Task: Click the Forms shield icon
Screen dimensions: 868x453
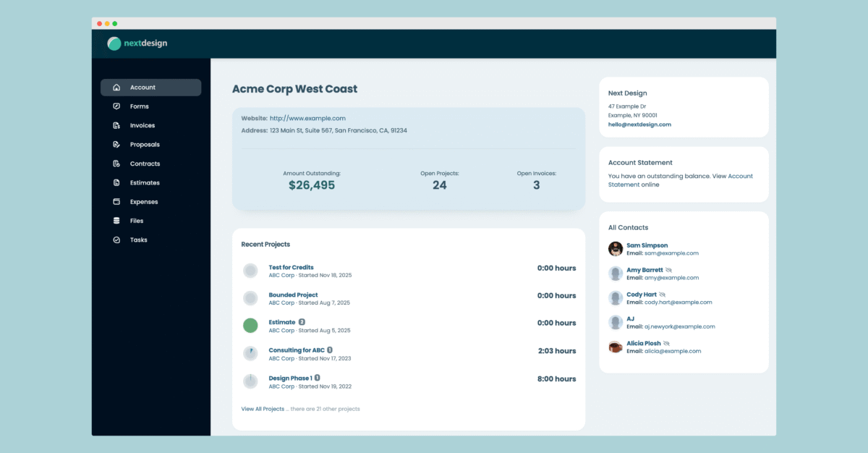Action: click(116, 106)
